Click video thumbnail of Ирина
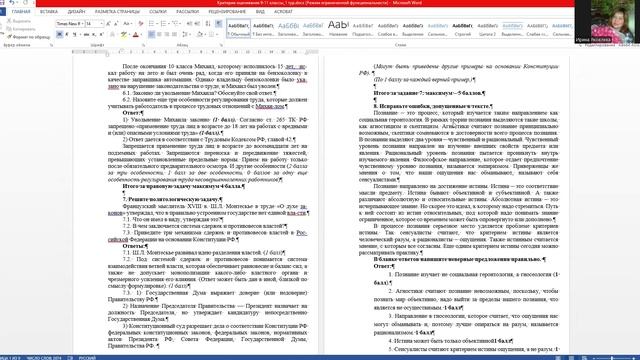 click(x=607, y=21)
